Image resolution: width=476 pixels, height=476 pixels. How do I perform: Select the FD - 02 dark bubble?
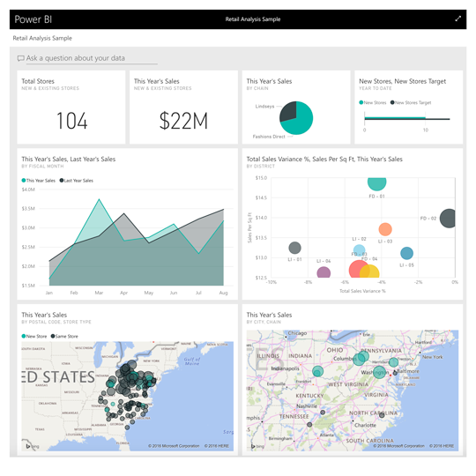[448, 219]
